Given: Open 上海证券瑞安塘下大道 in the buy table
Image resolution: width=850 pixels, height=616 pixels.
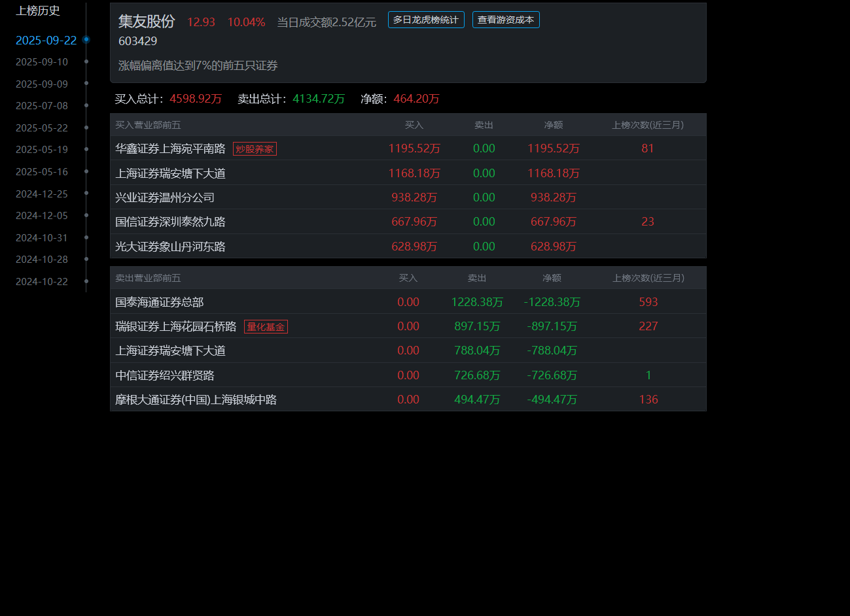Looking at the screenshot, I should pos(170,173).
